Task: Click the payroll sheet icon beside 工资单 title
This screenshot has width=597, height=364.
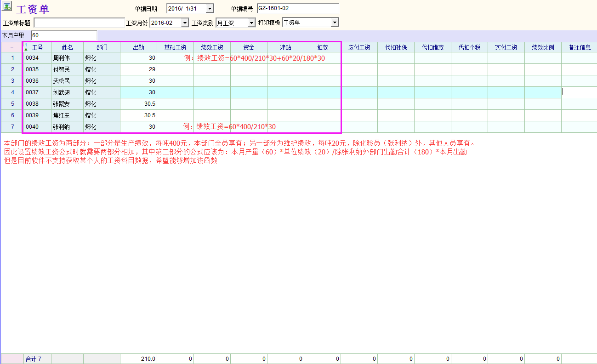Action: pos(7,7)
